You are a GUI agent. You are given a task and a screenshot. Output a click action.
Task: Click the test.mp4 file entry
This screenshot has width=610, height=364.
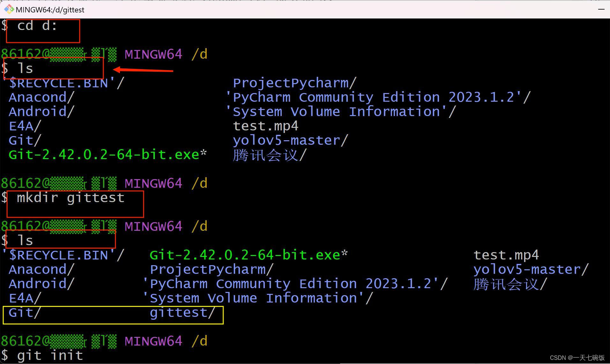point(265,126)
